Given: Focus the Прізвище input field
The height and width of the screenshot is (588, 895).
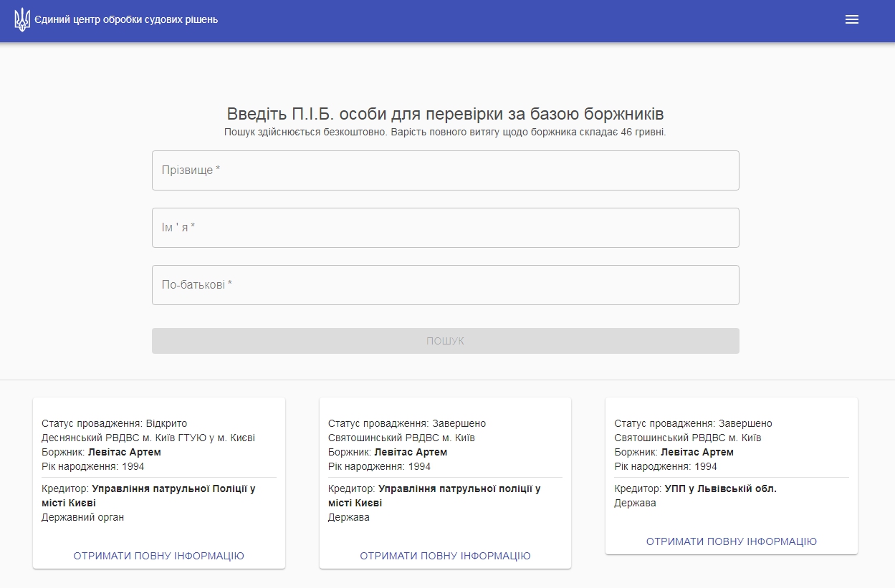Looking at the screenshot, I should click(x=445, y=170).
